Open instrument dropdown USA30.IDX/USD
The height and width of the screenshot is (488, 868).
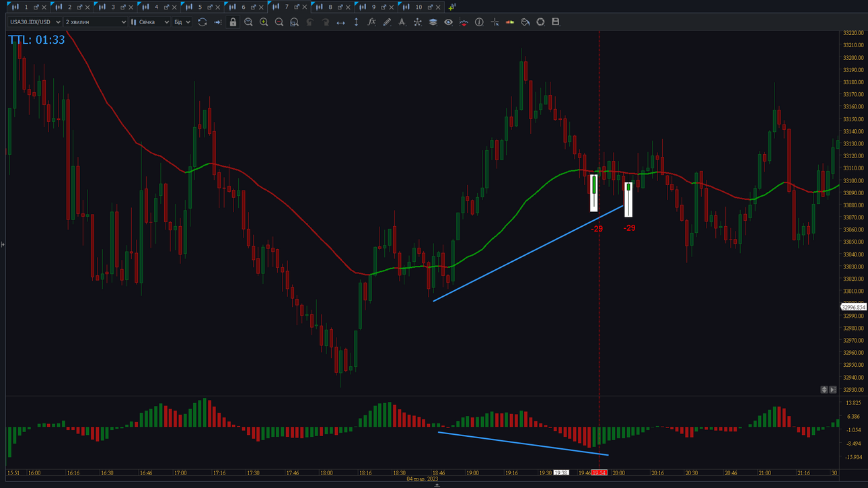click(x=34, y=22)
